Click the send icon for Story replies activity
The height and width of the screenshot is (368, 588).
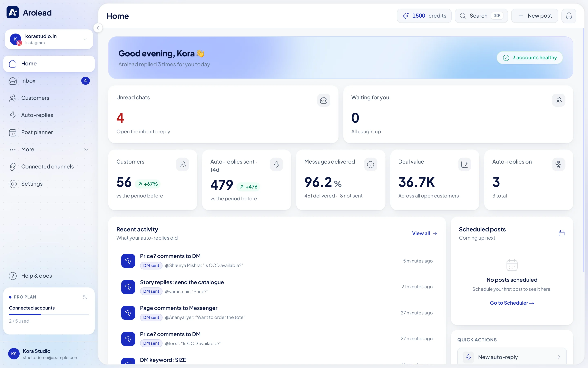click(128, 287)
